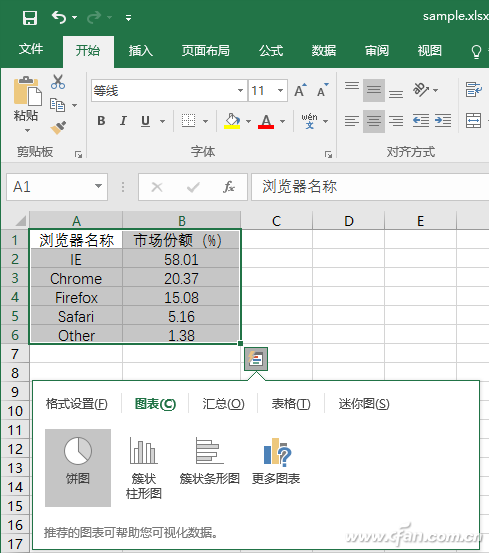The image size is (489, 553).
Task: Switch to 汇总(O) tab
Action: tap(224, 403)
